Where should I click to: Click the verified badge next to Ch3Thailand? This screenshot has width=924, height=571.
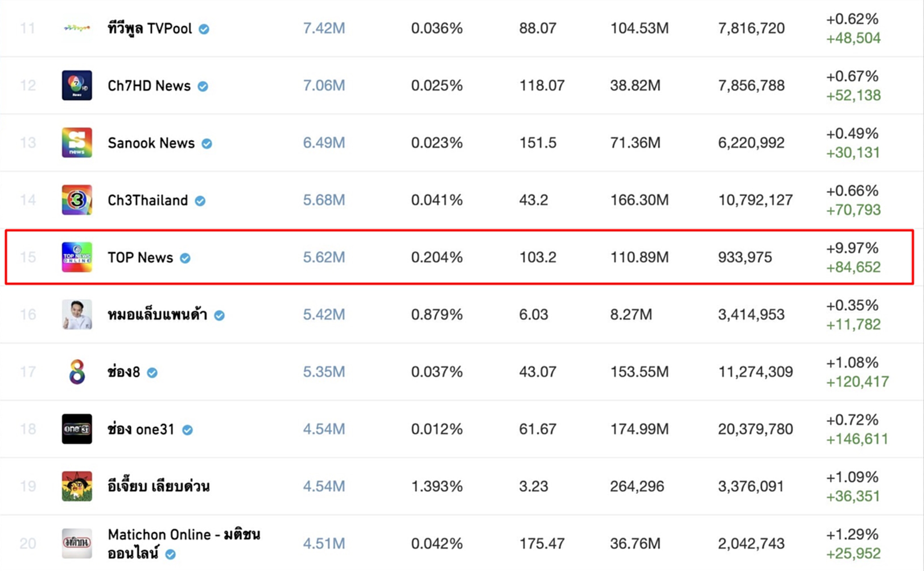click(200, 201)
